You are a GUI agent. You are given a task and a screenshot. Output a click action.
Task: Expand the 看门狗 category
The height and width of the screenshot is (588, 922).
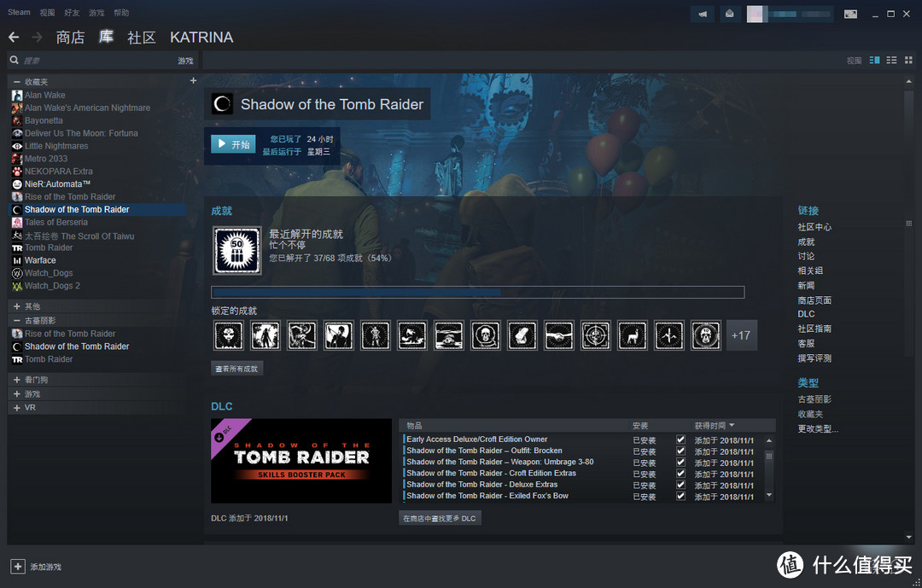[16, 380]
